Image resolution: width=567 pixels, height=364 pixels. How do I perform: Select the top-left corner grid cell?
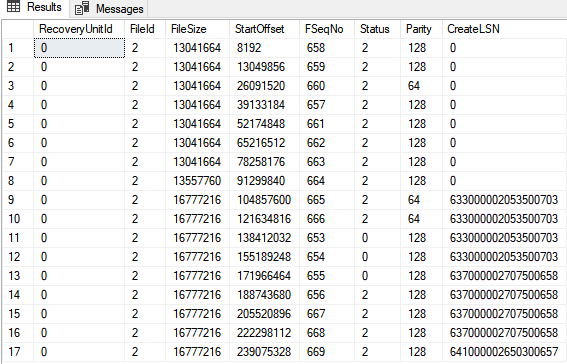[x=18, y=29]
